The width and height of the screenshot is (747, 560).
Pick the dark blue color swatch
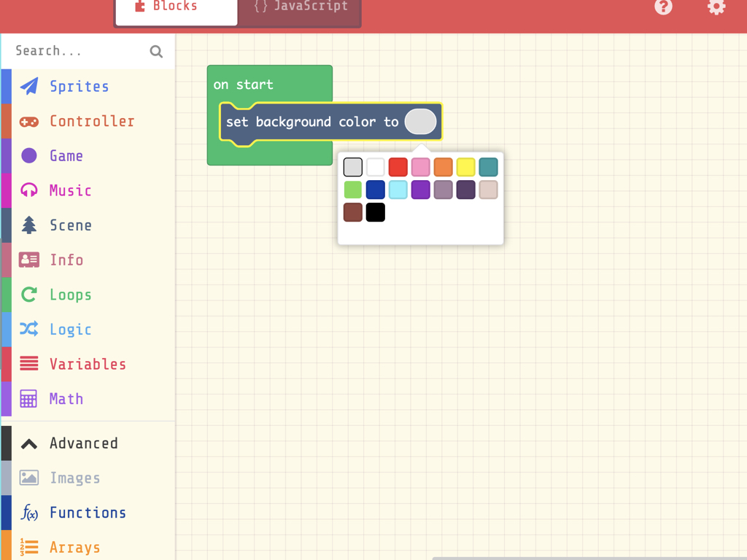(x=376, y=190)
